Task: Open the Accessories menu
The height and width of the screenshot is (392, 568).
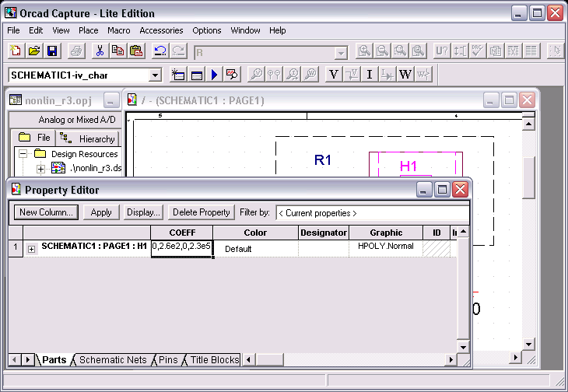Action: coord(161,30)
